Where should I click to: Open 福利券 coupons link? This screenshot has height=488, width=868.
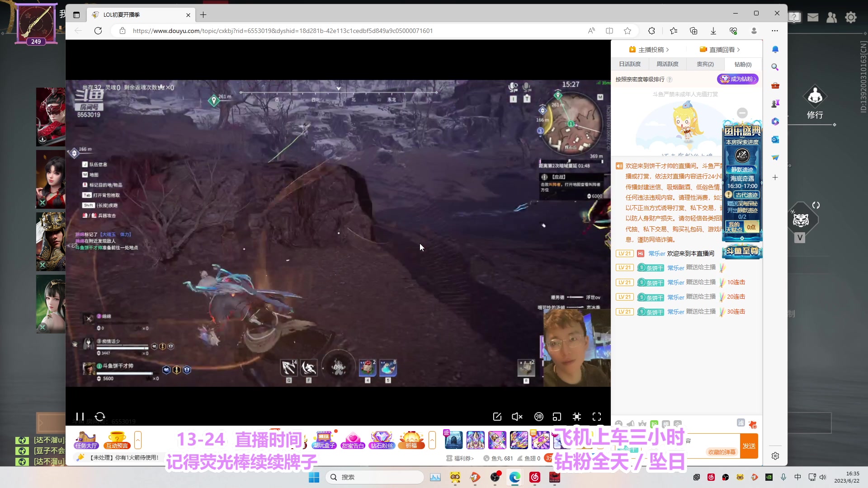pyautogui.click(x=460, y=458)
